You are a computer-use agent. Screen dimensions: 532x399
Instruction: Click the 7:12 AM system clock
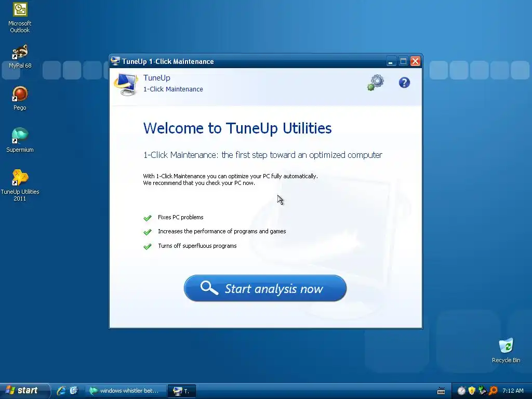click(x=513, y=391)
